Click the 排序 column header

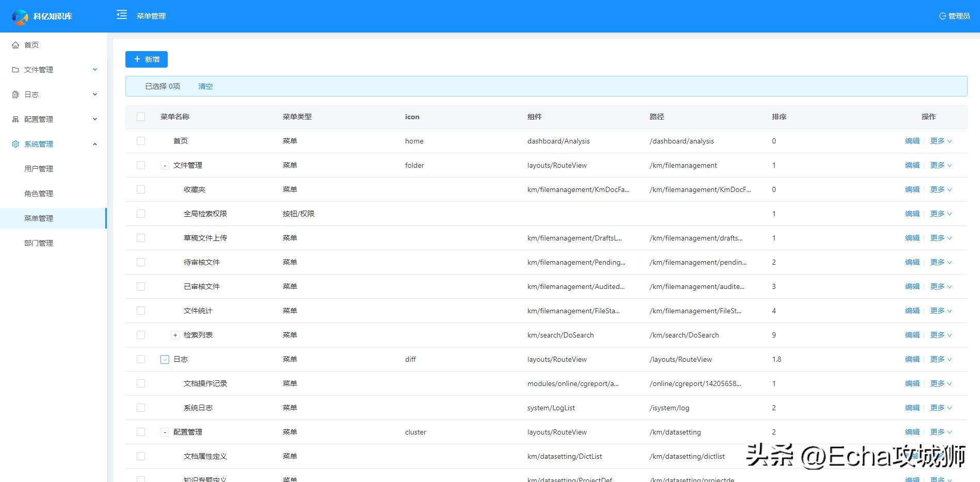coord(779,117)
